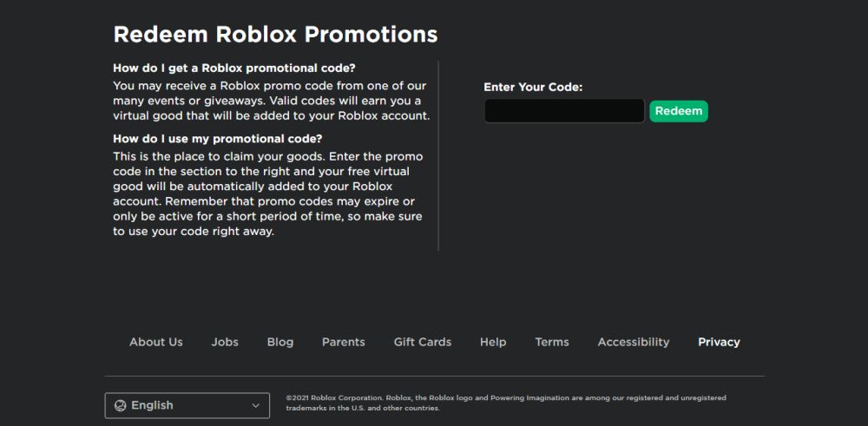
Task: Open the Blog footer link
Action: 280,342
